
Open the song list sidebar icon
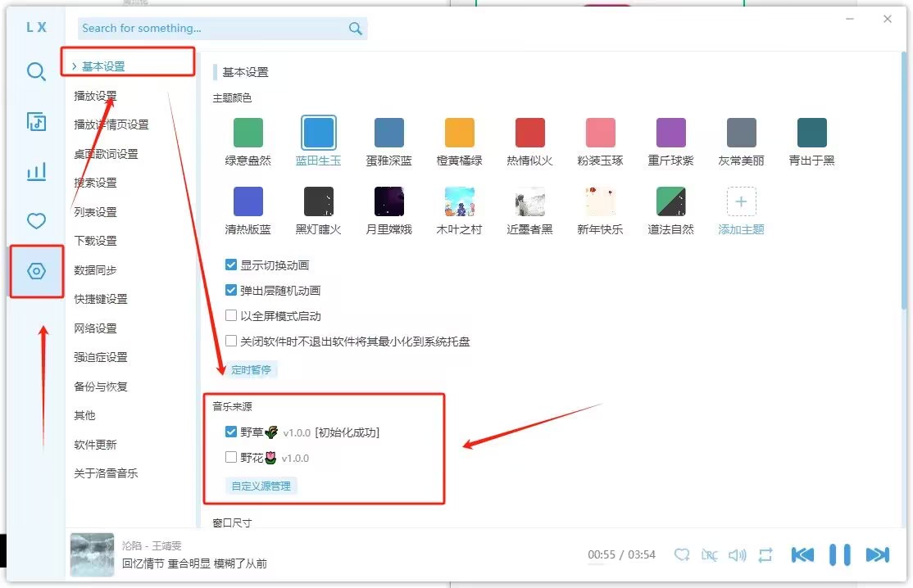click(x=36, y=123)
